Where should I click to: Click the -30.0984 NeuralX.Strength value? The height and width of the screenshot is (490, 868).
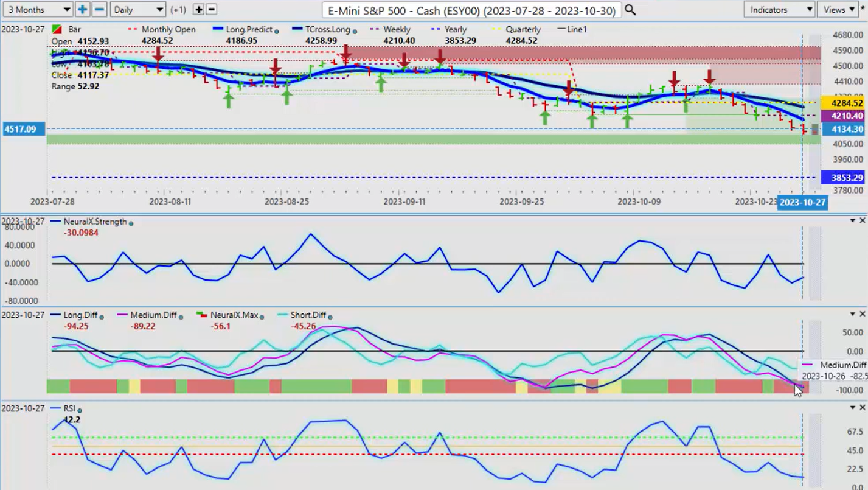[81, 233]
